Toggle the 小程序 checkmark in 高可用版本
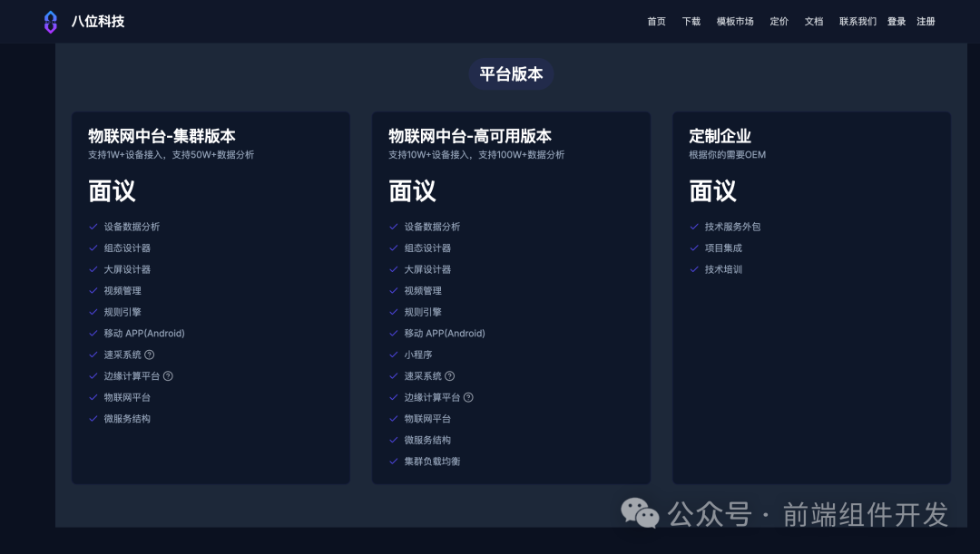Image resolution: width=980 pixels, height=554 pixels. click(393, 355)
